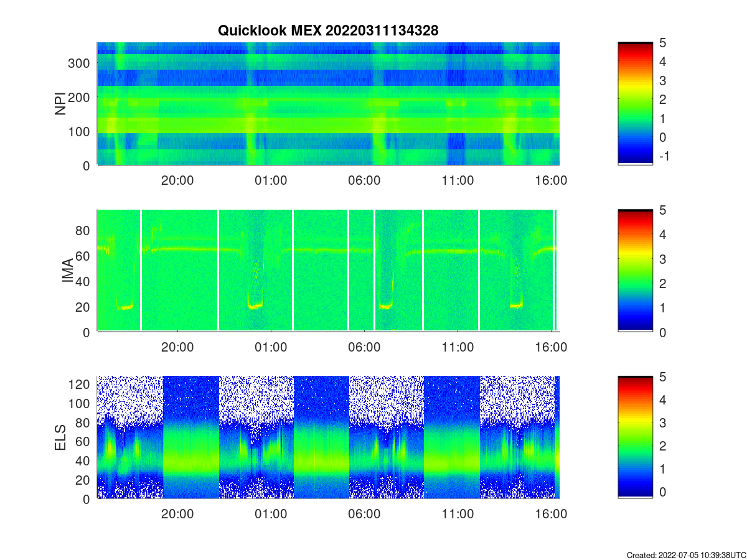Click the 16:00 time label under ELS plot

(x=551, y=514)
